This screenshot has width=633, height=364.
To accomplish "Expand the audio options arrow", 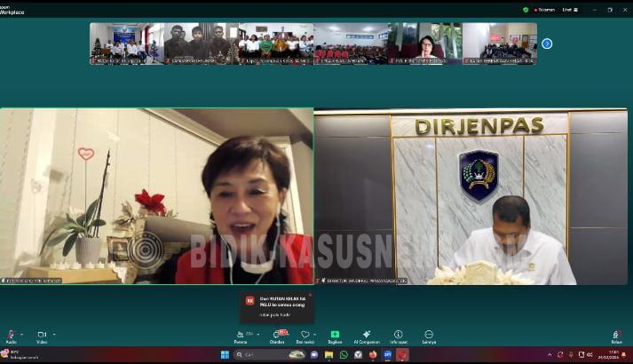I will click(x=23, y=335).
